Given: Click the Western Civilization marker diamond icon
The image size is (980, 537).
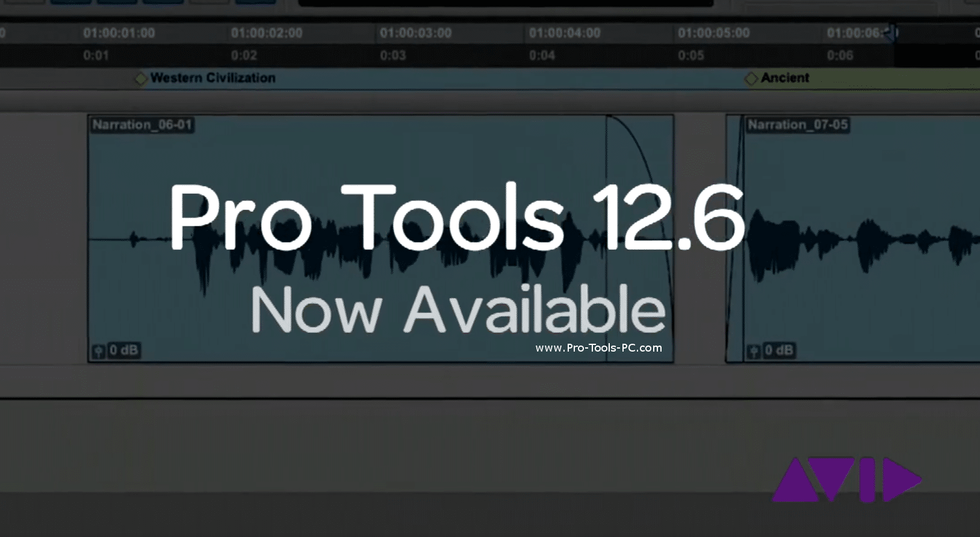Looking at the screenshot, I should (141, 79).
